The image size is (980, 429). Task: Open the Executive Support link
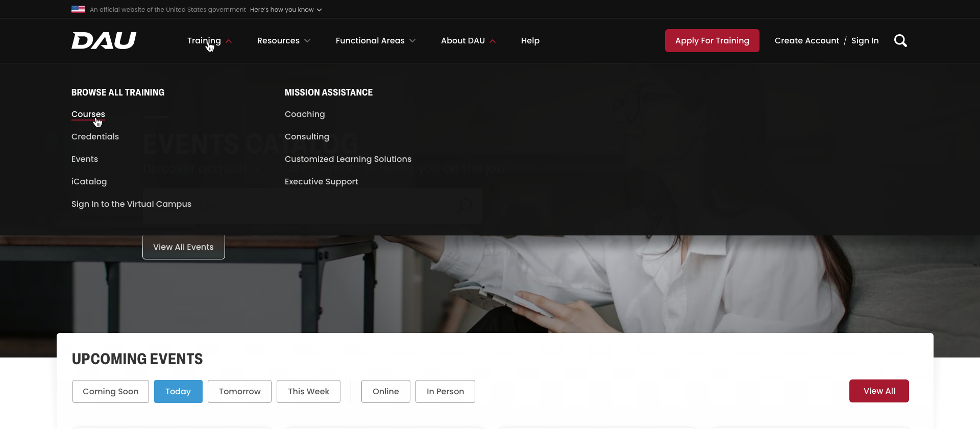321,181
